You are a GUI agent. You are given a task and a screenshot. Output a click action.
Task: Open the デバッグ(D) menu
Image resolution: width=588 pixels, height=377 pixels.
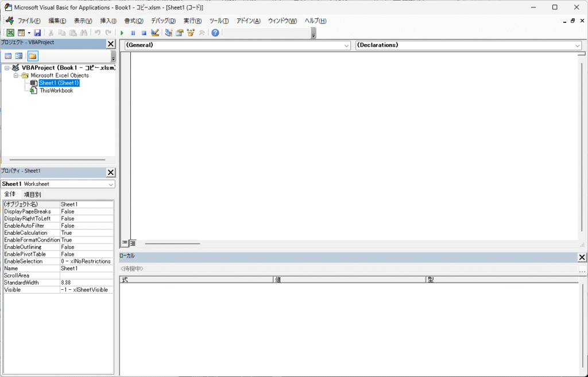163,21
